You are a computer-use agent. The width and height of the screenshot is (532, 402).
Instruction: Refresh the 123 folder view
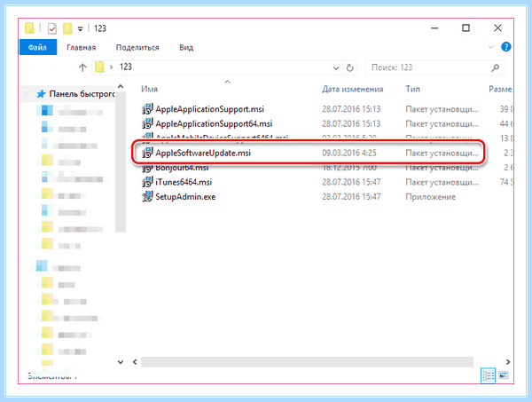click(350, 68)
